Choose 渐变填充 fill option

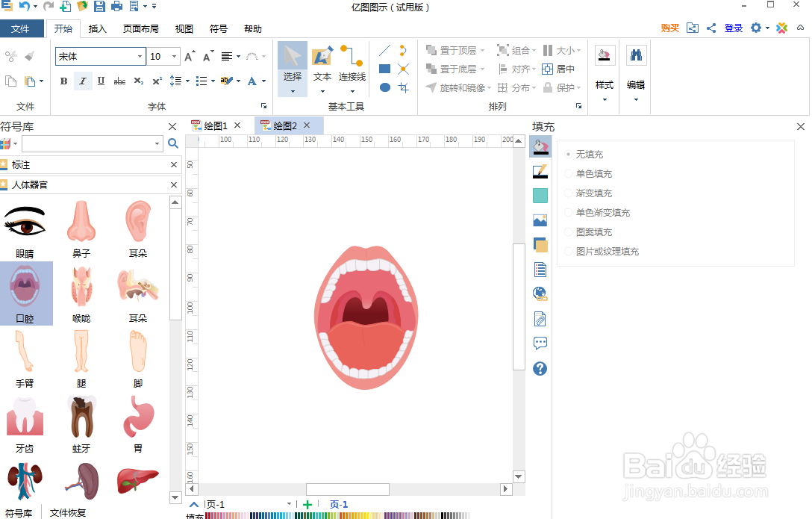tap(568, 193)
